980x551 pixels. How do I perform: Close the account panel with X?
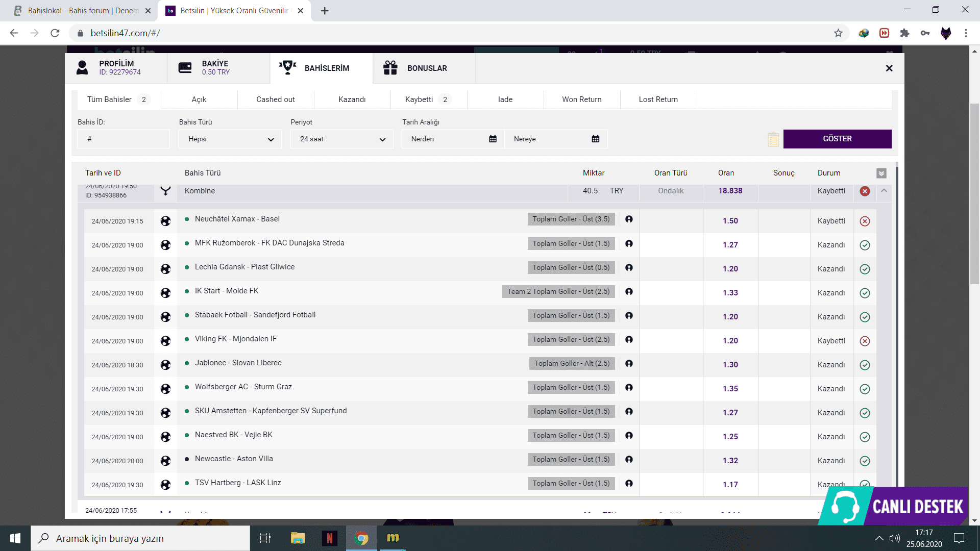[x=889, y=68]
